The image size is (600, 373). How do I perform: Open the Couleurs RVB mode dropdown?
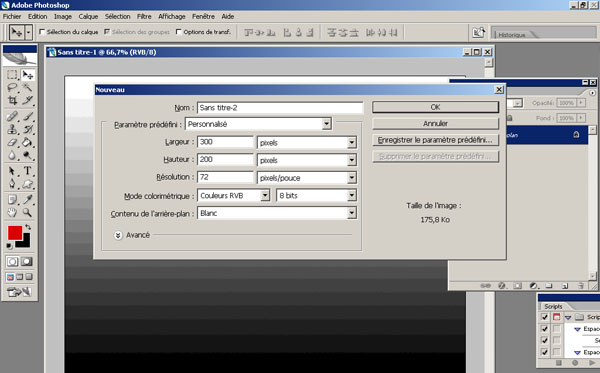coord(265,195)
